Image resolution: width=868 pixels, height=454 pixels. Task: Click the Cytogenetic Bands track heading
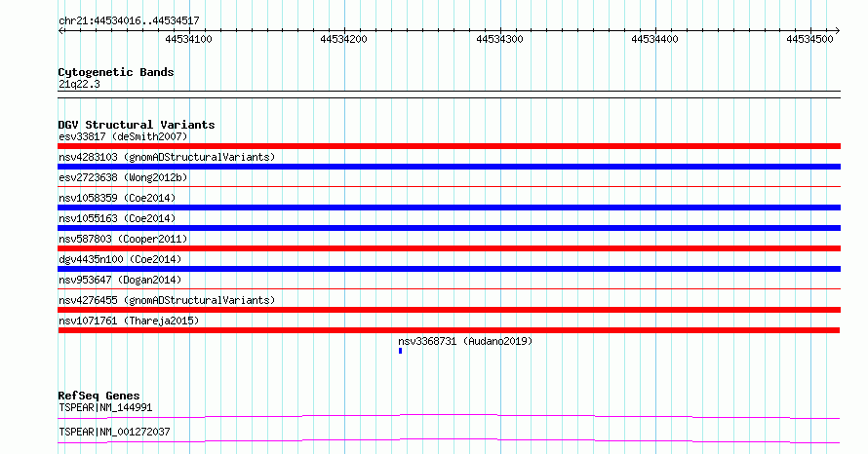116,72
